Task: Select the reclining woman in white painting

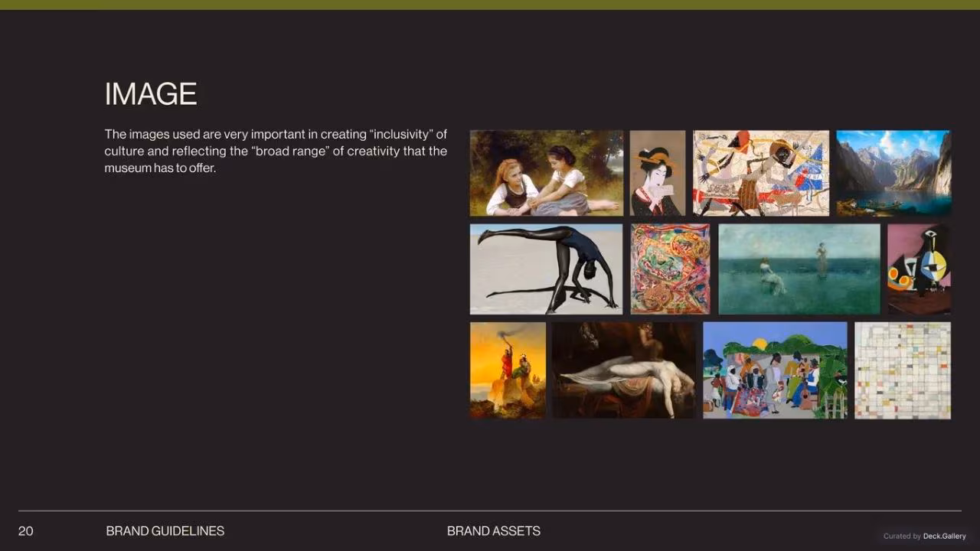Action: click(x=624, y=370)
